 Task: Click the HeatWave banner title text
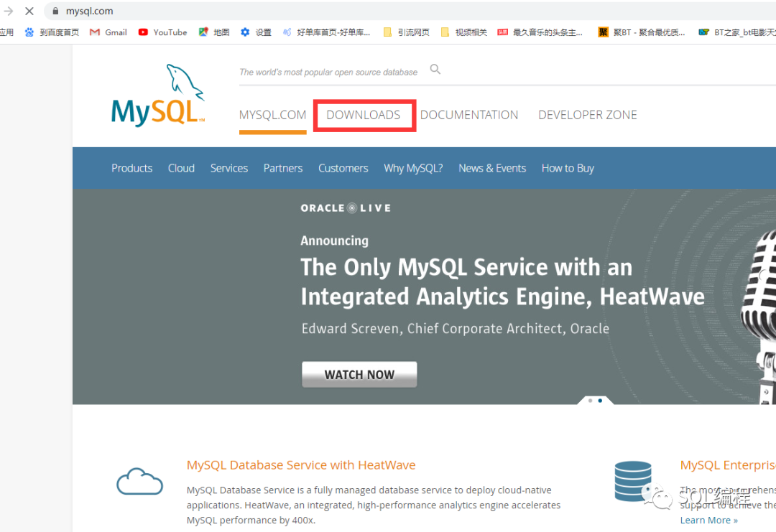tap(502, 282)
